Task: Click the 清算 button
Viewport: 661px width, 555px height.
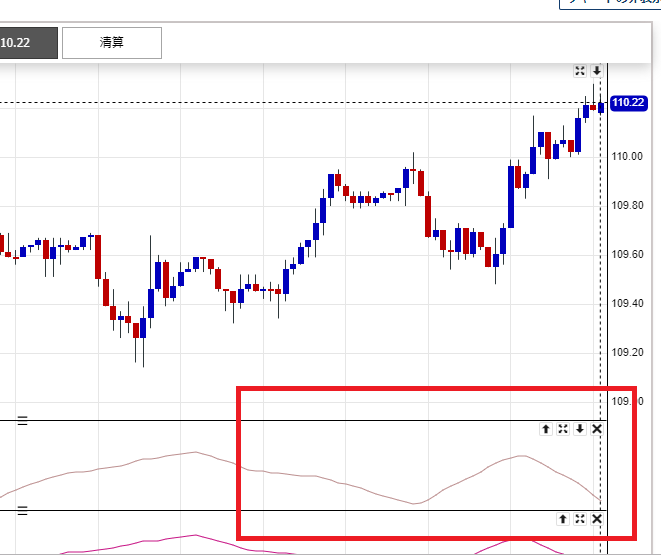Action: click(111, 43)
